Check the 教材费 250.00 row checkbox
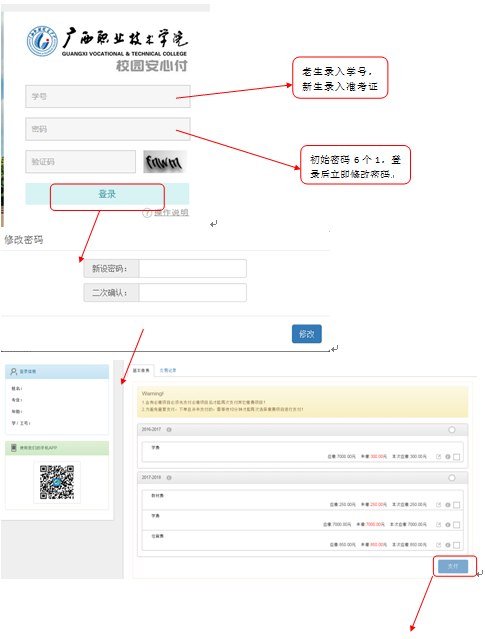Viewport: 485px width, 639px height. (456, 505)
